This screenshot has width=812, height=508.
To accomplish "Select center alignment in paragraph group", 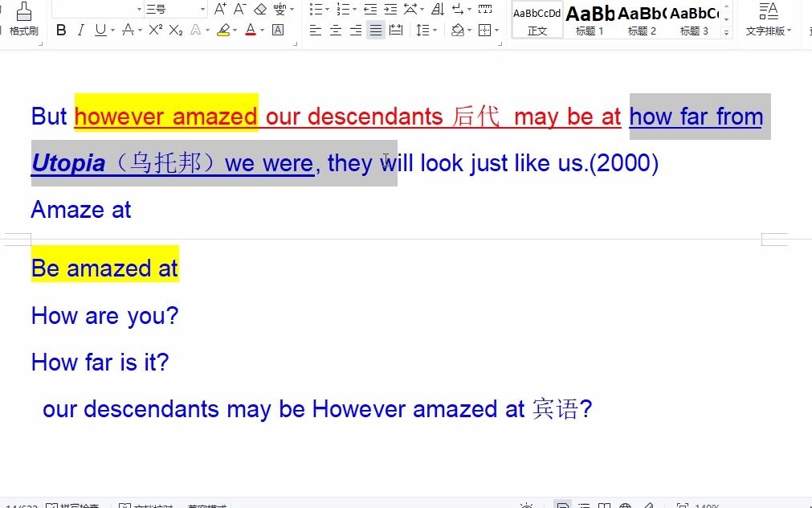I will click(334, 30).
